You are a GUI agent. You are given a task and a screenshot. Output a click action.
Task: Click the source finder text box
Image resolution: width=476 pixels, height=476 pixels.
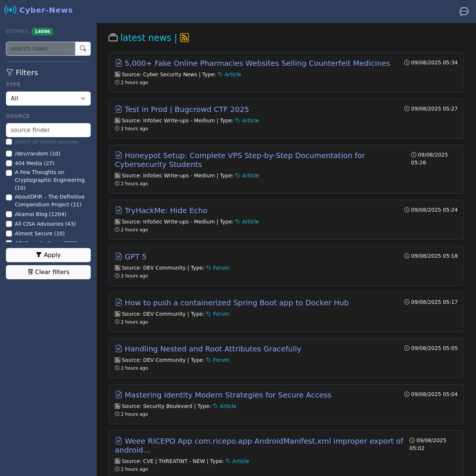pyautogui.click(x=48, y=130)
